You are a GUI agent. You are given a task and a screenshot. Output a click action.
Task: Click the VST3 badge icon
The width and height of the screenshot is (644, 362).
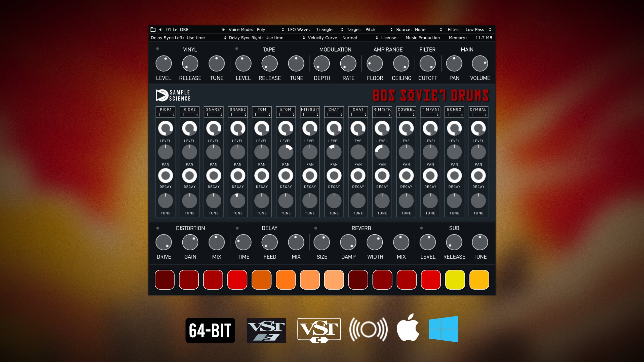coord(266,330)
